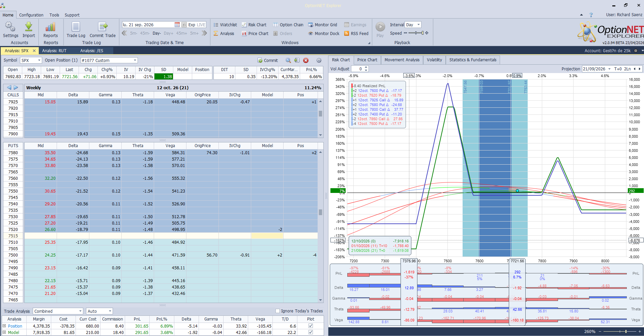Close the Analysis: SPX tab

[x=34, y=51]
